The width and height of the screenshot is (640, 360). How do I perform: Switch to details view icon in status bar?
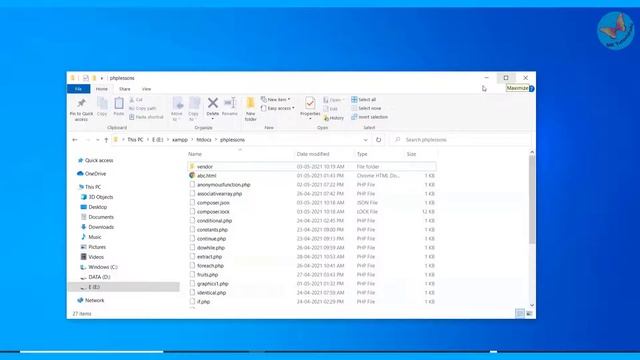tap(520, 313)
